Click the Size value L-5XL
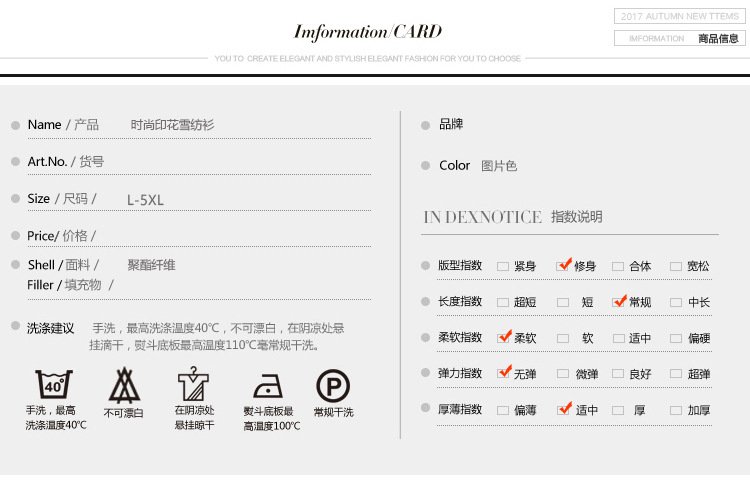The width and height of the screenshot is (750, 487). click(x=145, y=200)
